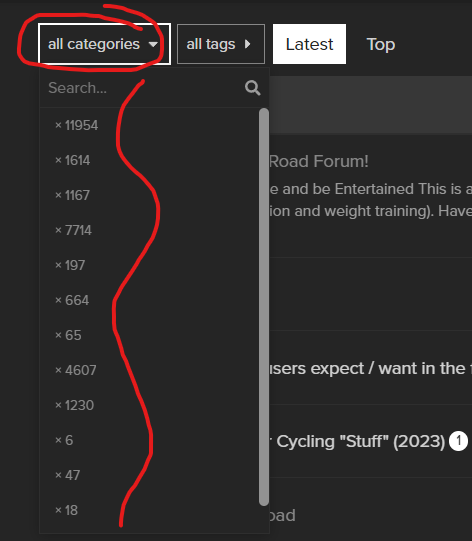Click the search magnifier icon
This screenshot has height=541, width=472.
tap(253, 88)
